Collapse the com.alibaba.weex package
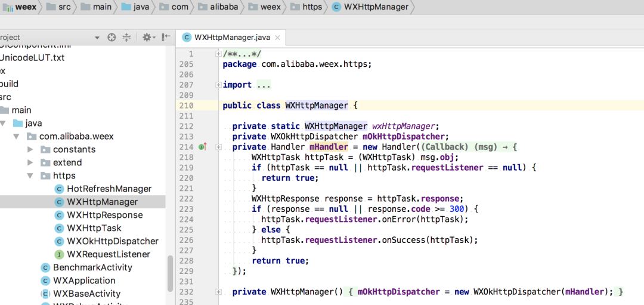 click(17, 137)
